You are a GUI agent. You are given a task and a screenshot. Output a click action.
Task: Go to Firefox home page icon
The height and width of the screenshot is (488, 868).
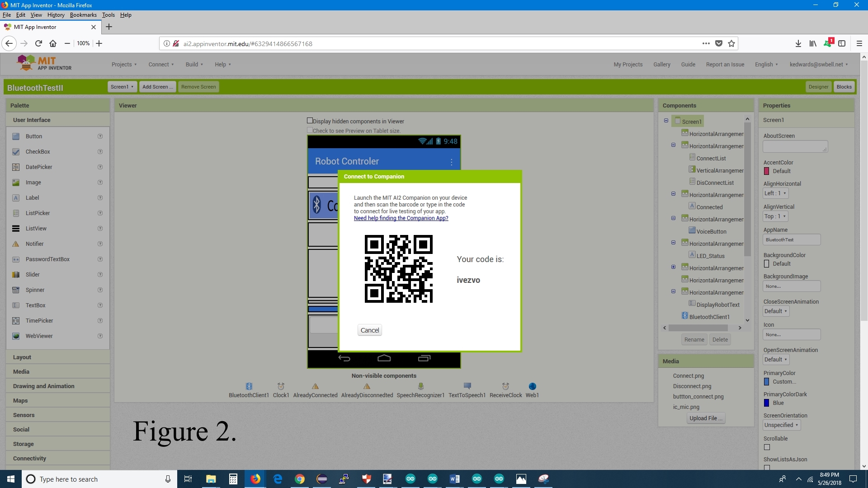point(53,43)
